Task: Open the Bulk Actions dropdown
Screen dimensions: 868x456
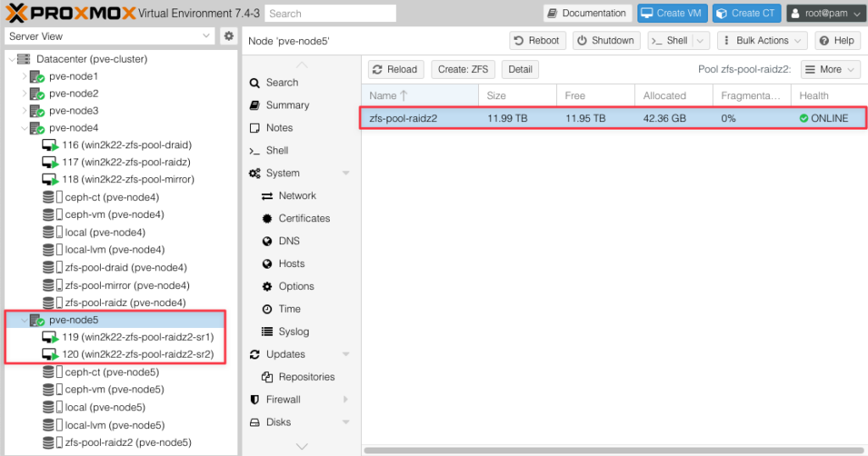Action: coord(762,41)
